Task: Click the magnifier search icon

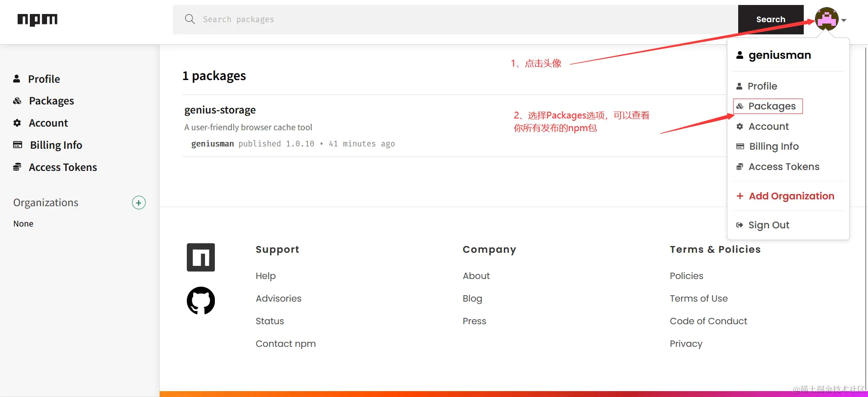Action: coord(190,19)
